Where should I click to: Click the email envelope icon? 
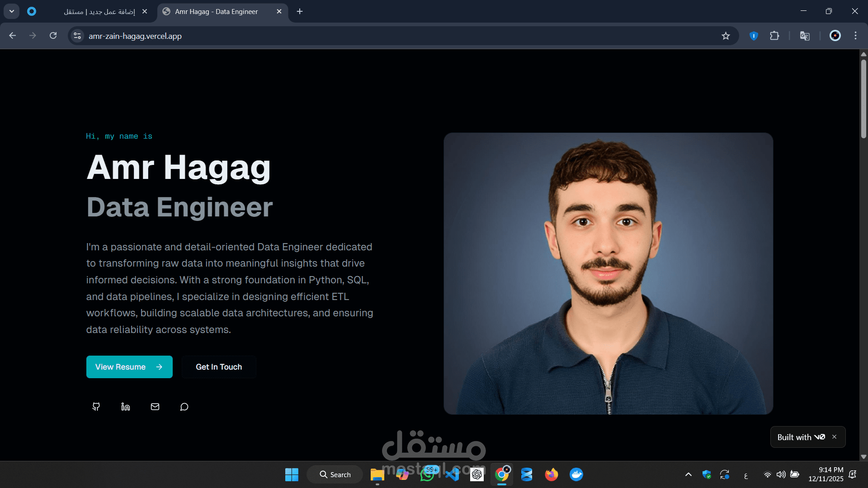155,407
